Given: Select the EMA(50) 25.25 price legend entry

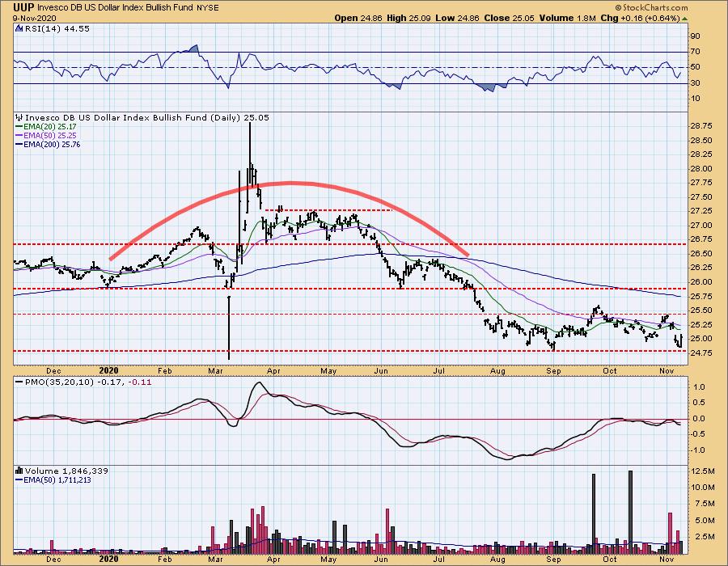Looking at the screenshot, I should [46, 136].
